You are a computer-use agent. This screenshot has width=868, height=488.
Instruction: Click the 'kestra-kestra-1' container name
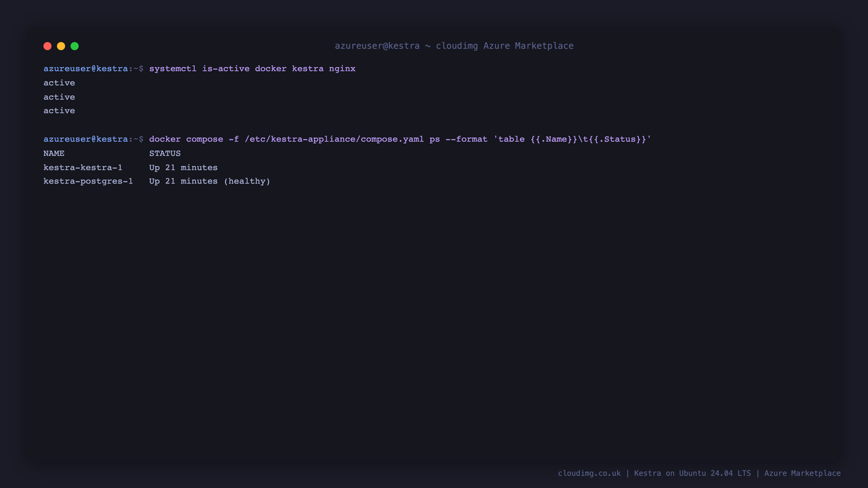83,167
